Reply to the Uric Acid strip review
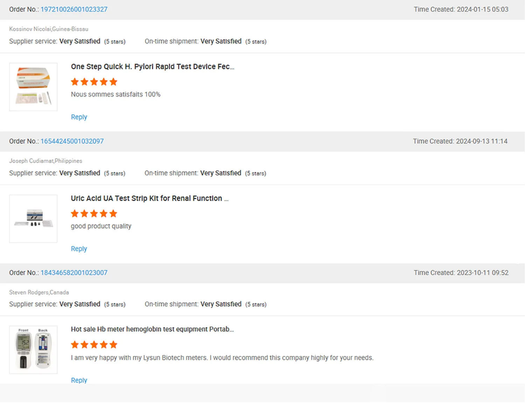This screenshot has width=525, height=420. point(79,249)
